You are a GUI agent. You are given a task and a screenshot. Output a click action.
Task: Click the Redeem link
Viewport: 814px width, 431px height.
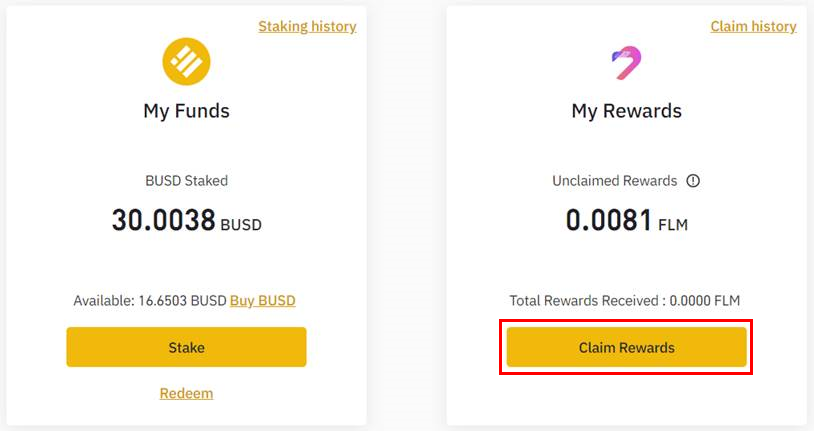(186, 393)
